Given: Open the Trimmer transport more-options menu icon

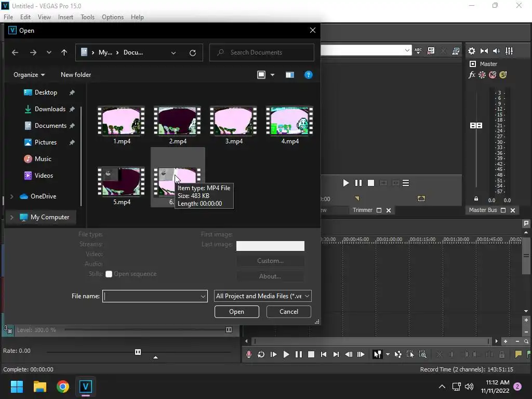Looking at the screenshot, I should point(406,183).
